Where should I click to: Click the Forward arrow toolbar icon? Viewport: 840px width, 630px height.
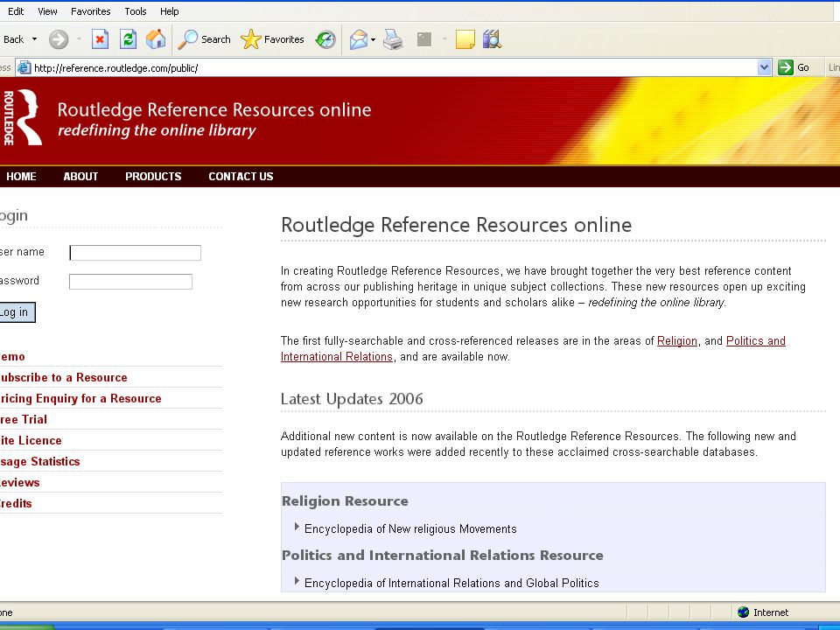pos(59,39)
